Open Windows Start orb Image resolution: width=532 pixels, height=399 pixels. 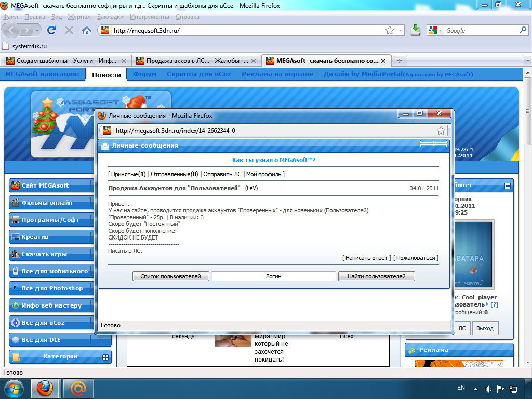click(14, 389)
